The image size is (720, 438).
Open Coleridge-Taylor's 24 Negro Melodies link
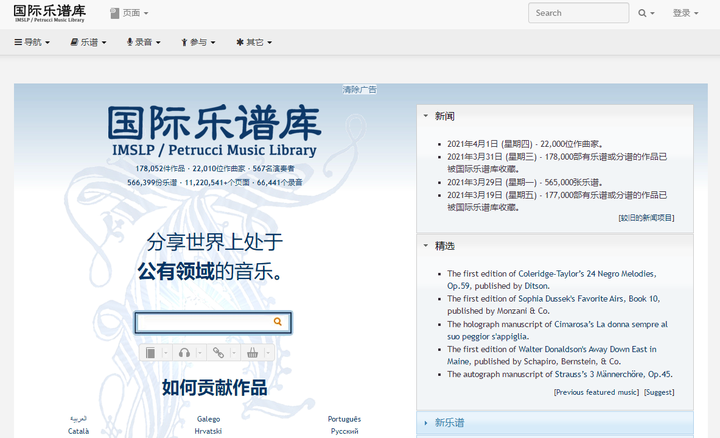[x=552, y=280]
